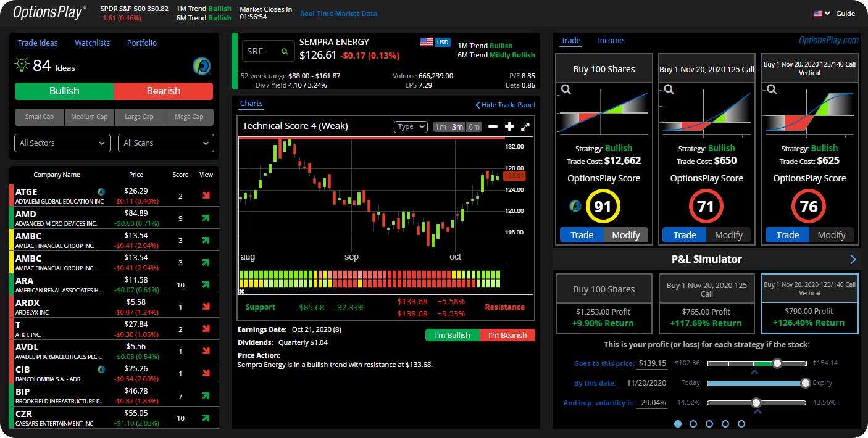
Task: Select the Trade tab in right panel
Action: coord(570,41)
